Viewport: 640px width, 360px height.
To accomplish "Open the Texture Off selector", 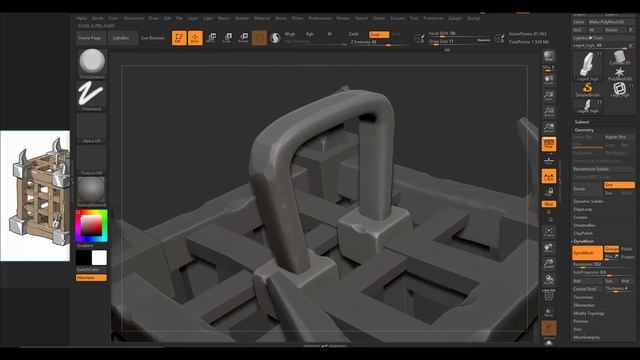I will coord(92,160).
